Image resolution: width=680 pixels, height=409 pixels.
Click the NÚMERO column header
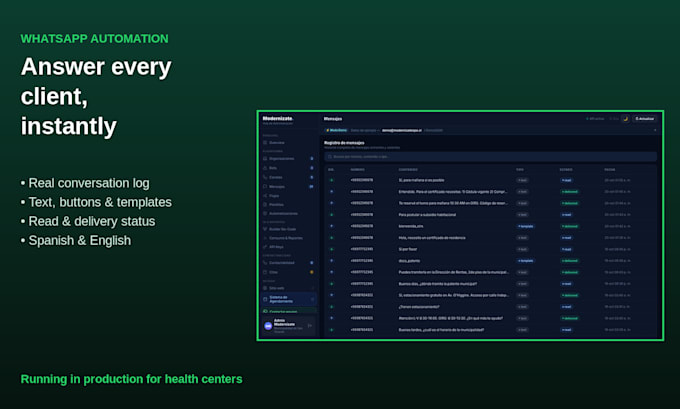[x=357, y=170]
